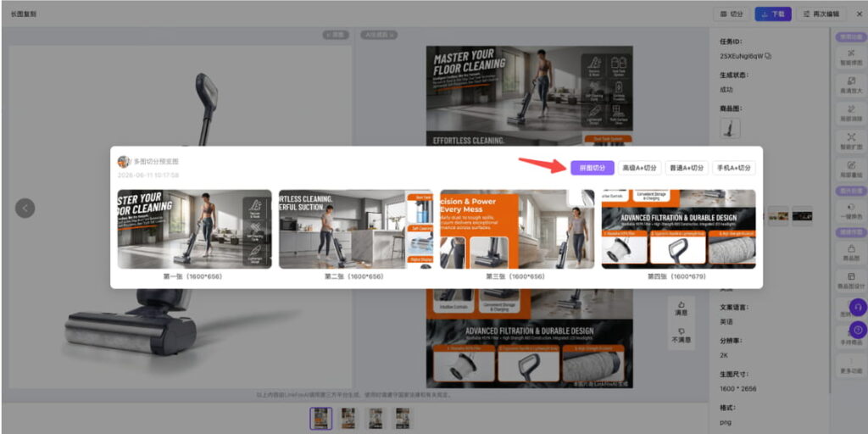Open the fourth split preview image 第四张
This screenshot has height=434, width=868.
pyautogui.click(x=678, y=229)
